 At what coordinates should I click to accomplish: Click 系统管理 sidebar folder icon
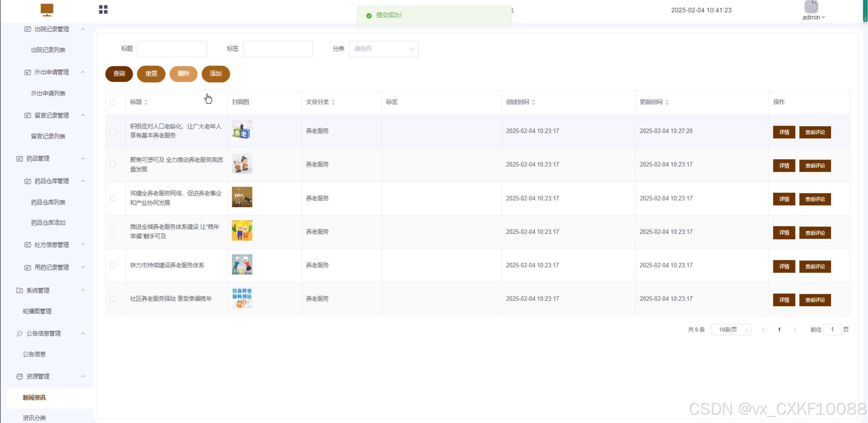pos(20,290)
